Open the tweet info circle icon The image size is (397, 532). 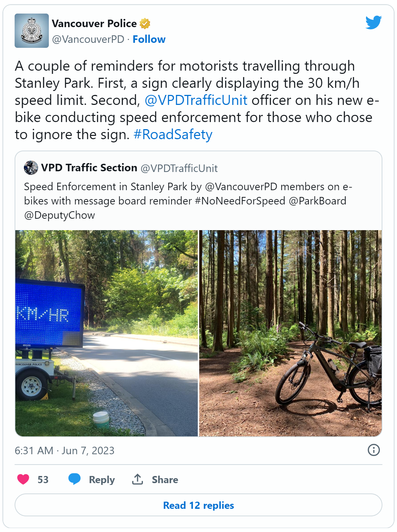coord(373,450)
